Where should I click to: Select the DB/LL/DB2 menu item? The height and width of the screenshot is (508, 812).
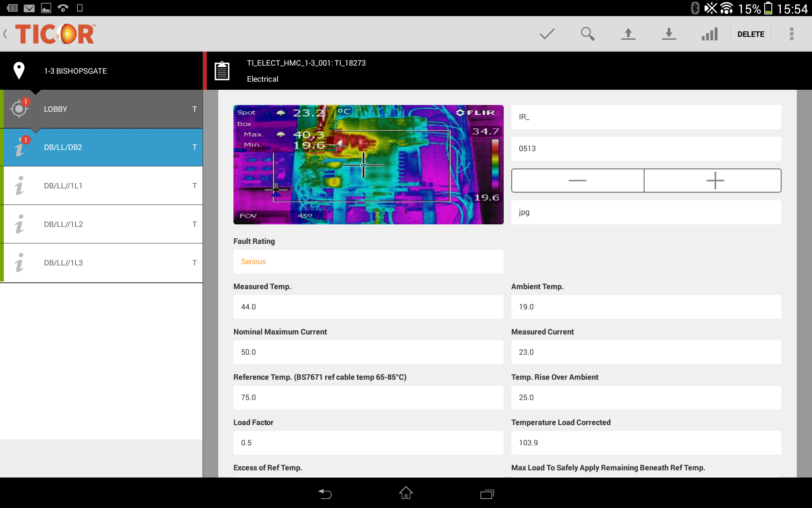click(102, 147)
